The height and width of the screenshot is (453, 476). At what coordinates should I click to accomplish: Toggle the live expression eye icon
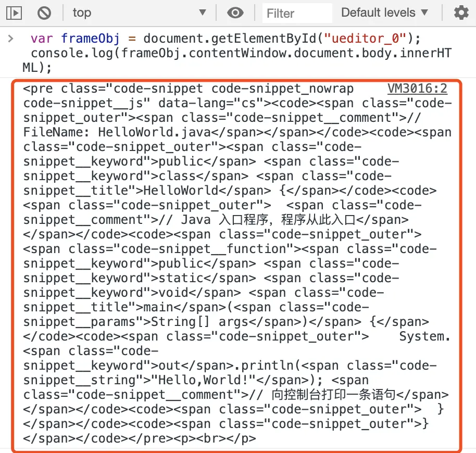tap(235, 13)
